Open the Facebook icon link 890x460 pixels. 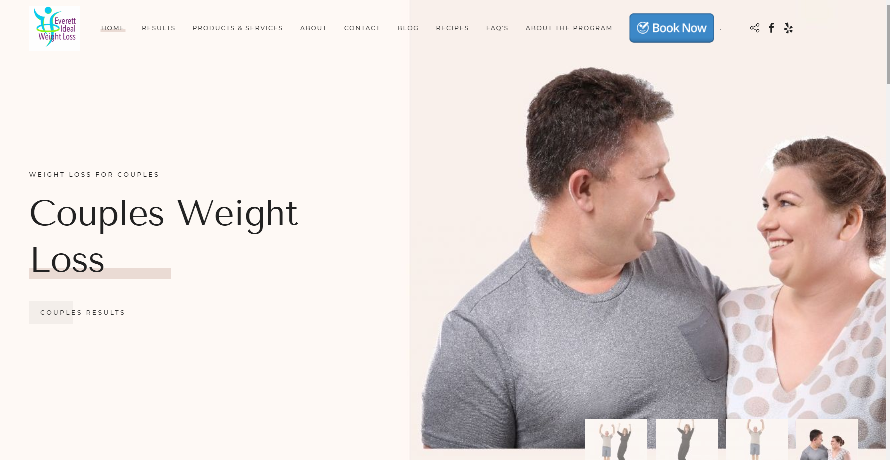point(771,28)
